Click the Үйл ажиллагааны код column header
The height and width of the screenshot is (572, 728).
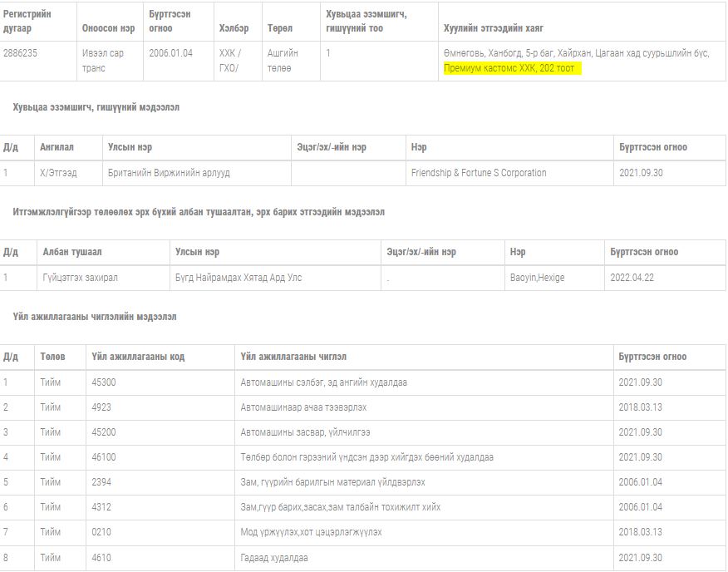tap(138, 357)
